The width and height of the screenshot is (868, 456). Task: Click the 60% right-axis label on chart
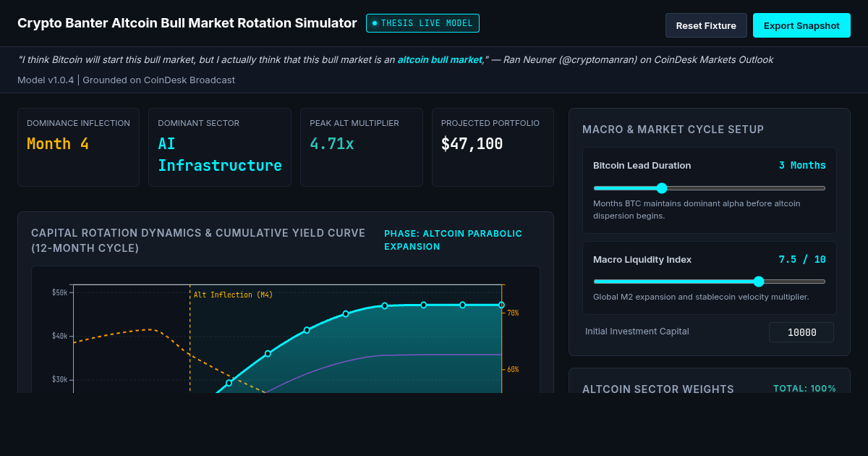513,369
